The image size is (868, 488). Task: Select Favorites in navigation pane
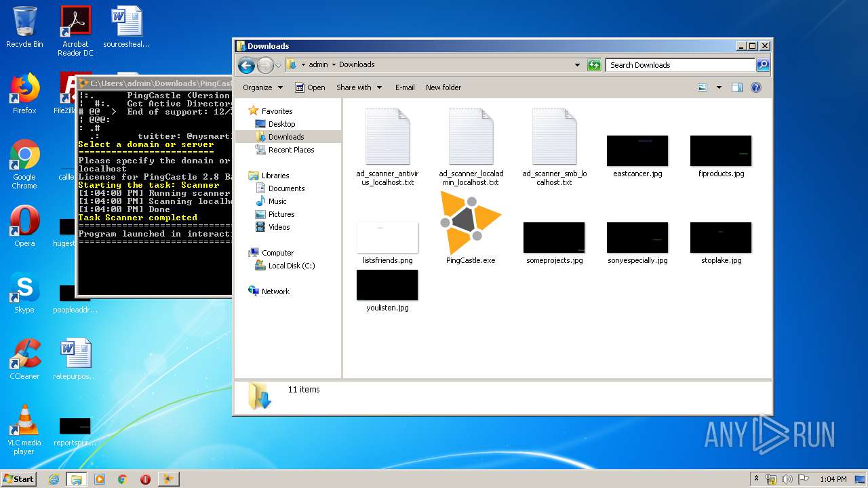(x=277, y=111)
